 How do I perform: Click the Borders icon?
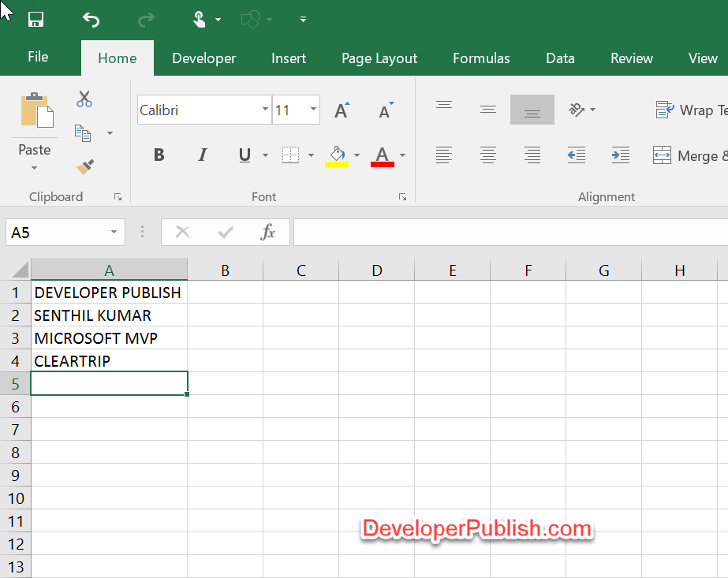[x=290, y=155]
